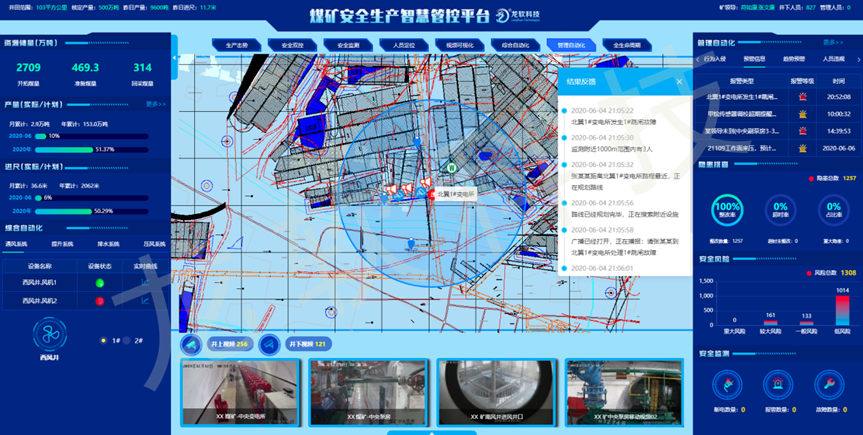Image resolution: width=863 pixels, height=435 pixels.
Task: Click the 井上视频 camera icon
Action: [191, 344]
